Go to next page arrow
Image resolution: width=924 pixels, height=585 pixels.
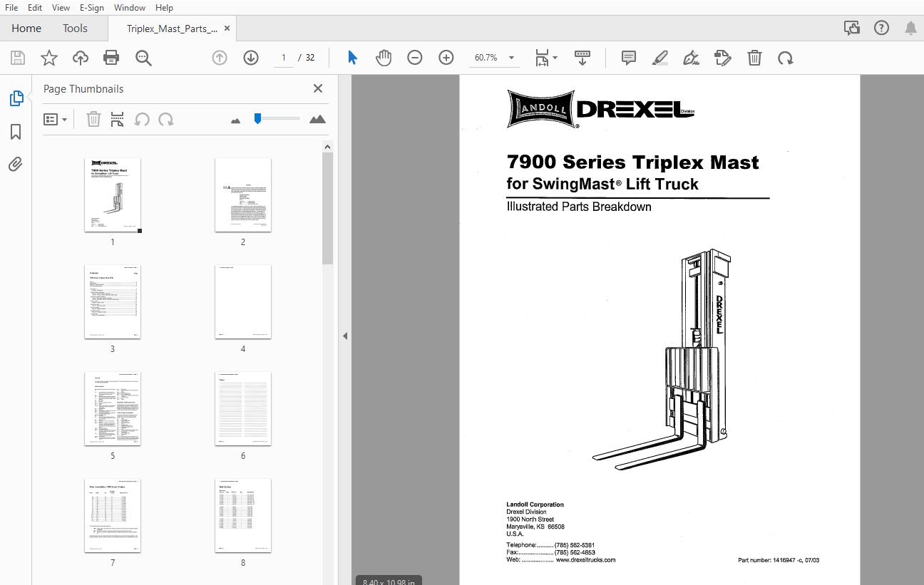click(x=251, y=58)
